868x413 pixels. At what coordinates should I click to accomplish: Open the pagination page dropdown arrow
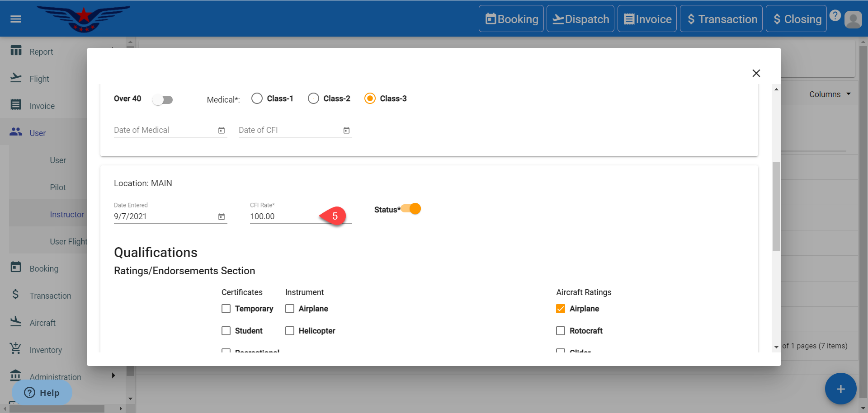(x=776, y=347)
